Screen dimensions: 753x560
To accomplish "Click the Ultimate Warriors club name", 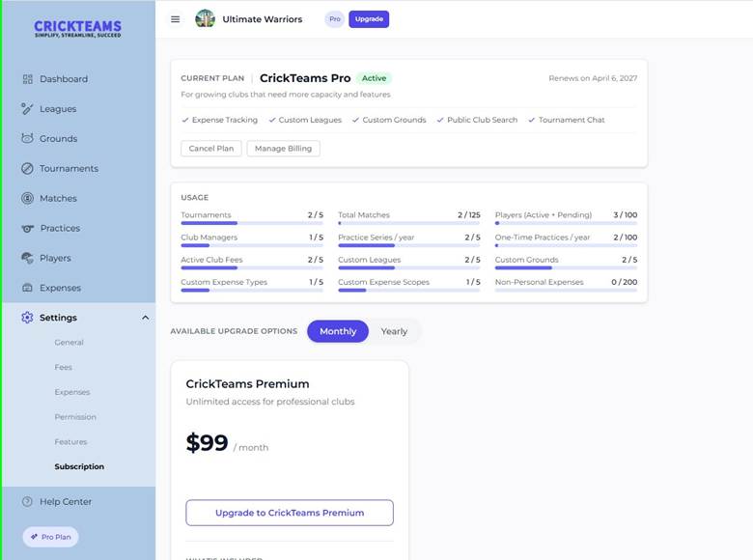I will click(x=263, y=19).
